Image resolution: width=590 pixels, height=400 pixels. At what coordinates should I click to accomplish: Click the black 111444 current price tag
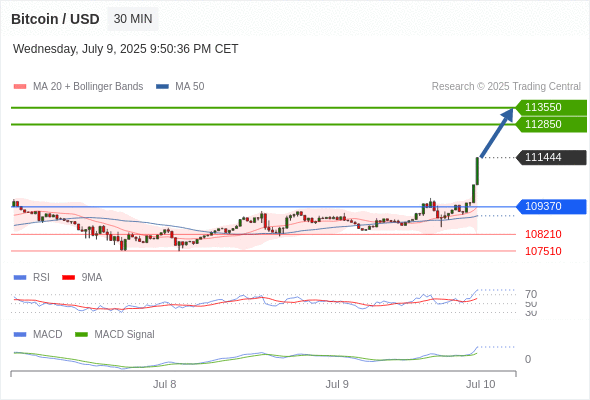tap(551, 158)
